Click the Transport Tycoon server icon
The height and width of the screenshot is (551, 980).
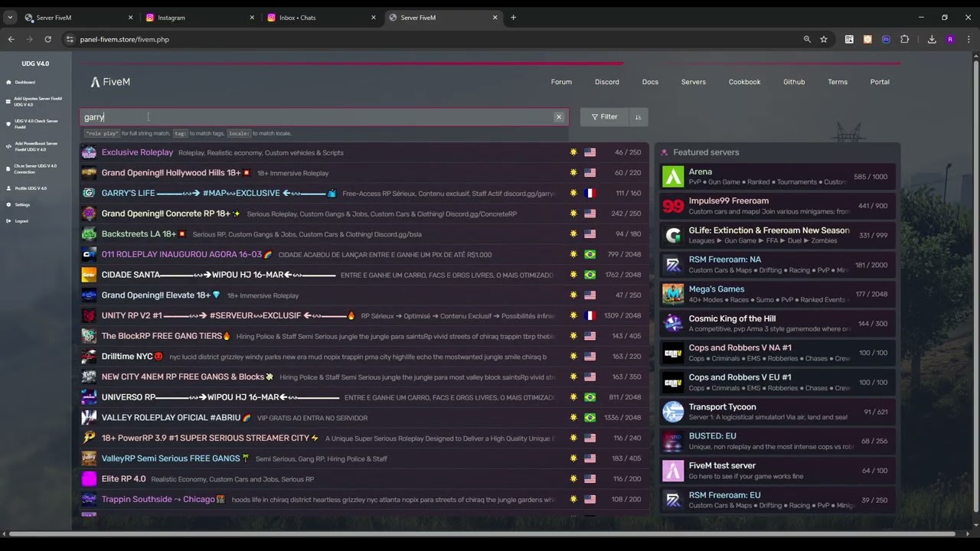coord(673,412)
